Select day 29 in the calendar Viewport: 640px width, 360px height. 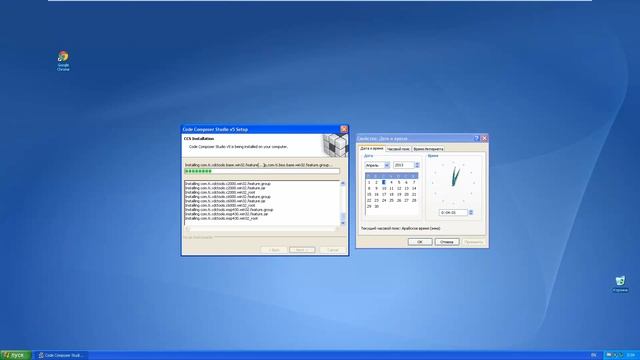click(369, 207)
